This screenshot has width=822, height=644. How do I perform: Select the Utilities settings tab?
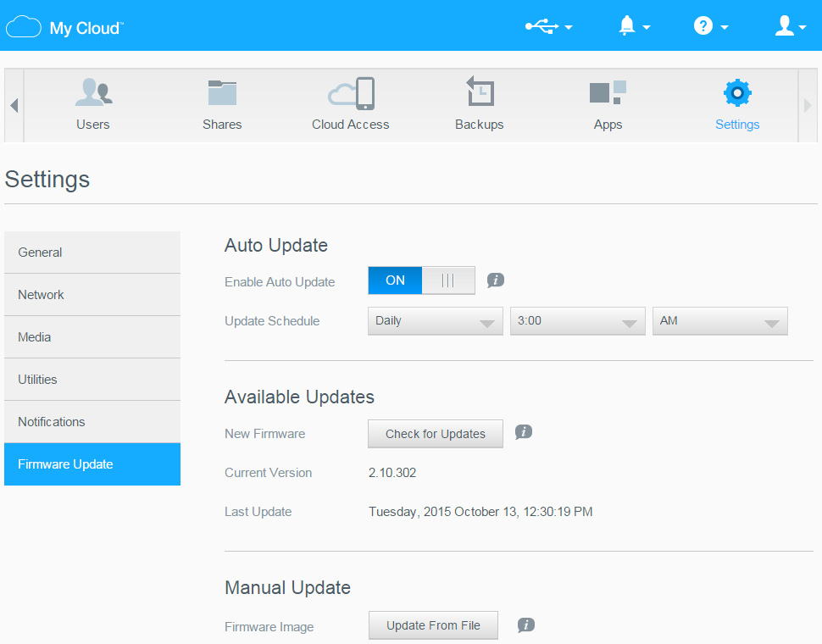pos(92,380)
